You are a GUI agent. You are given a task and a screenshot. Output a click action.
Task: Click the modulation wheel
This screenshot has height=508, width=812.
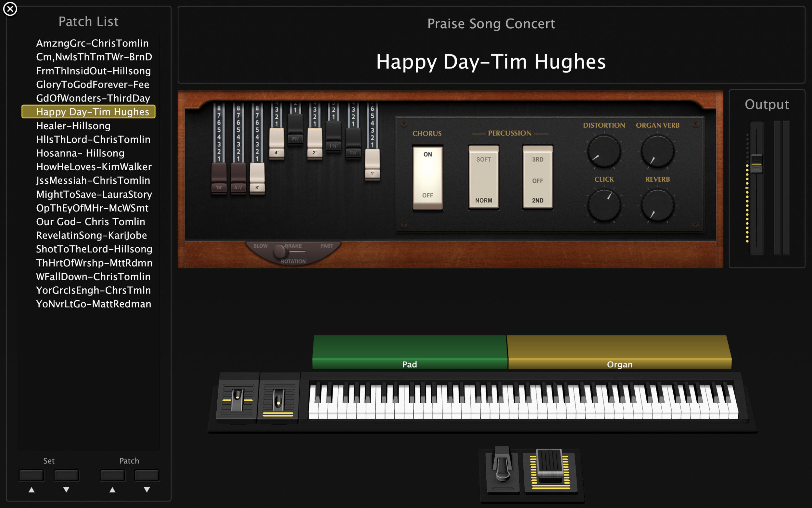coord(278,399)
